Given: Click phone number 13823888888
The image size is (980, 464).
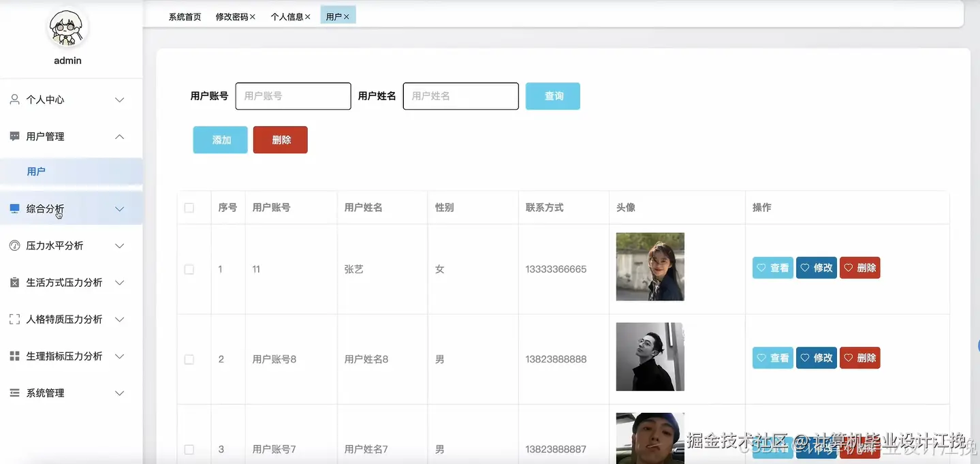Looking at the screenshot, I should [x=556, y=359].
